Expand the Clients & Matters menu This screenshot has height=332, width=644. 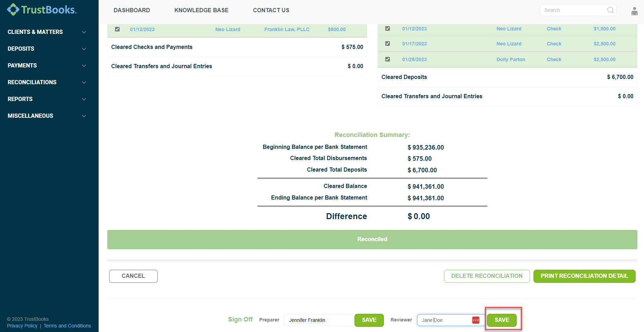tap(47, 32)
